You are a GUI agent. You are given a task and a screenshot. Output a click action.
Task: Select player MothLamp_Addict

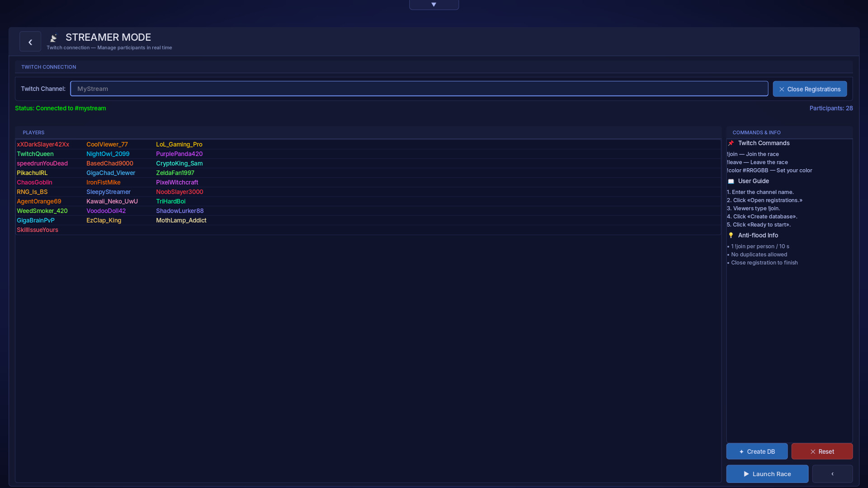click(x=181, y=221)
